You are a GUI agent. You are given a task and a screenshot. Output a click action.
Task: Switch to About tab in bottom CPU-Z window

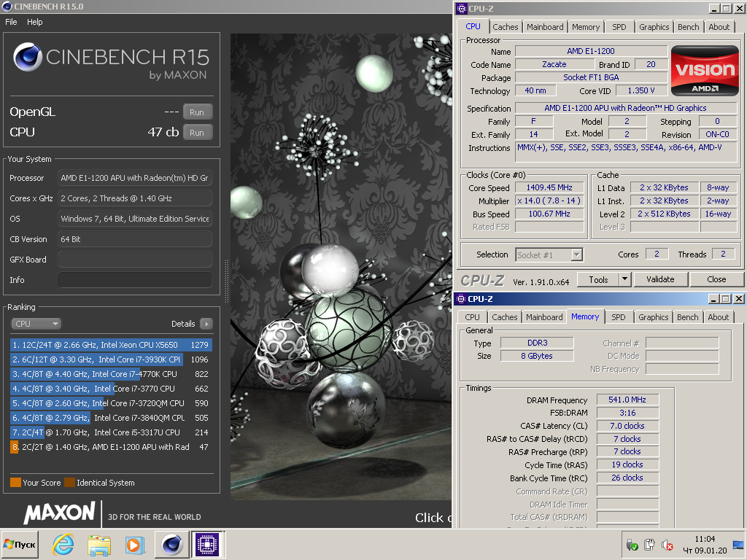click(x=718, y=317)
